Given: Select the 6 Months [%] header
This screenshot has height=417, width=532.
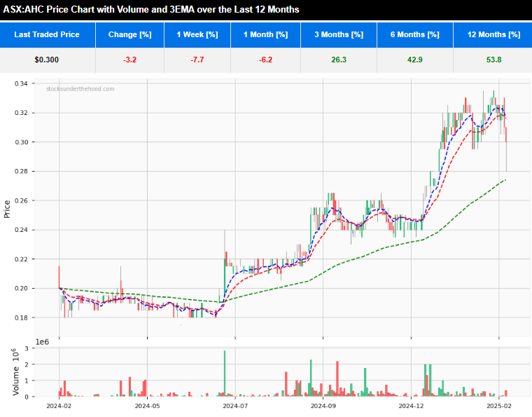Looking at the screenshot, I should [x=414, y=34].
